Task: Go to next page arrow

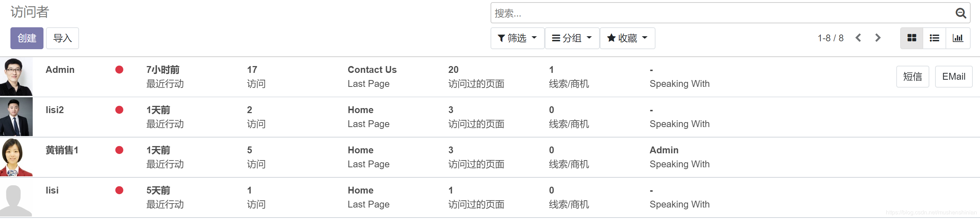Action: pos(878,38)
